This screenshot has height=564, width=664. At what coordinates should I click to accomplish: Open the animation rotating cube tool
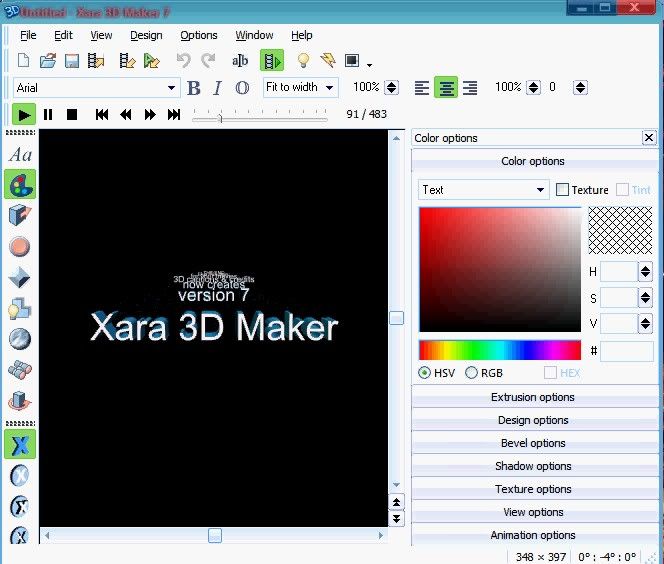click(x=19, y=401)
